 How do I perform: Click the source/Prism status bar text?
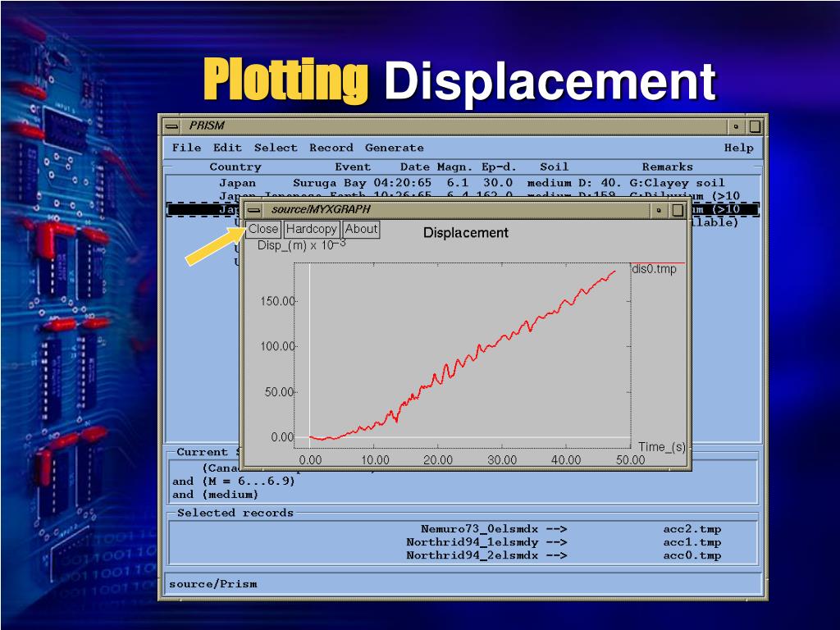(x=212, y=584)
